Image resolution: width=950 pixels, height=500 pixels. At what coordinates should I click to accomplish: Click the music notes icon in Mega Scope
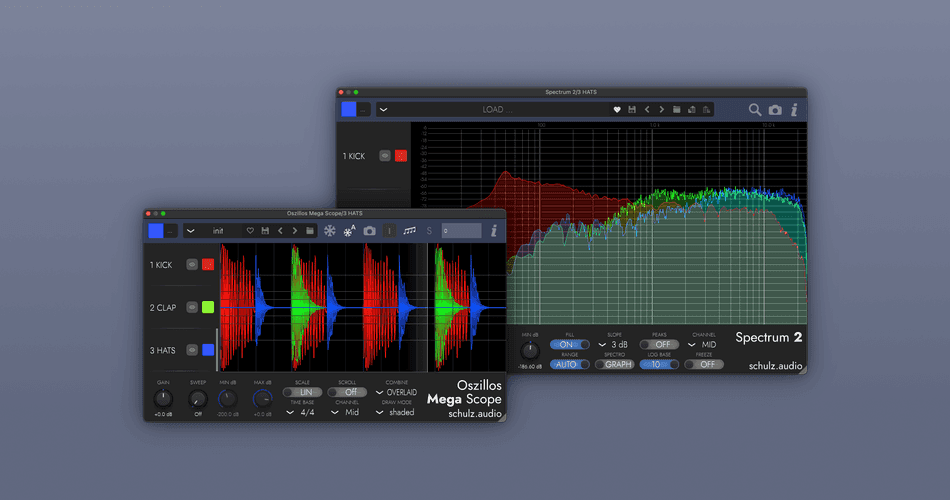(410, 231)
